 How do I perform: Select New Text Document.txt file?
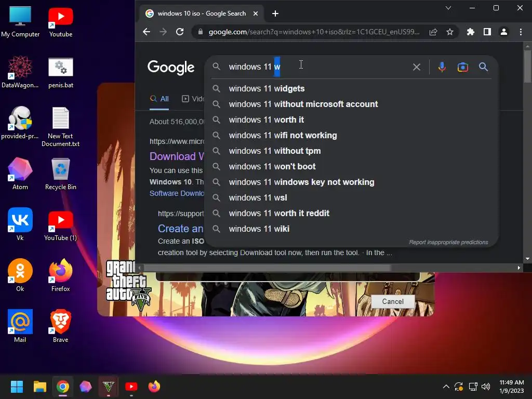(x=61, y=127)
